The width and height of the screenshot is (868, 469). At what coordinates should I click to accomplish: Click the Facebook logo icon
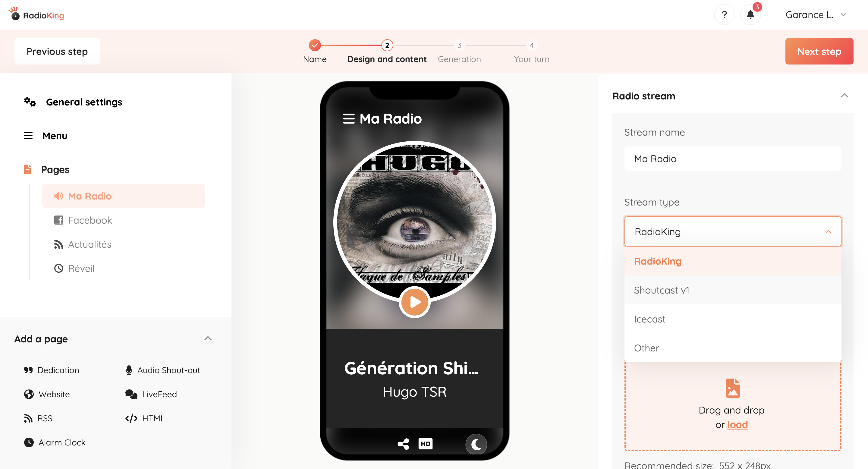[59, 220]
